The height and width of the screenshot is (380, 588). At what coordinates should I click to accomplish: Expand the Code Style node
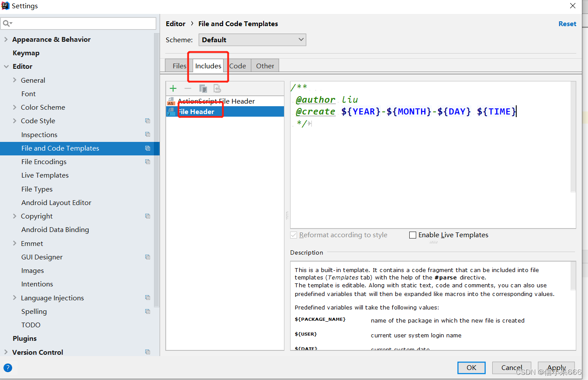[15, 121]
